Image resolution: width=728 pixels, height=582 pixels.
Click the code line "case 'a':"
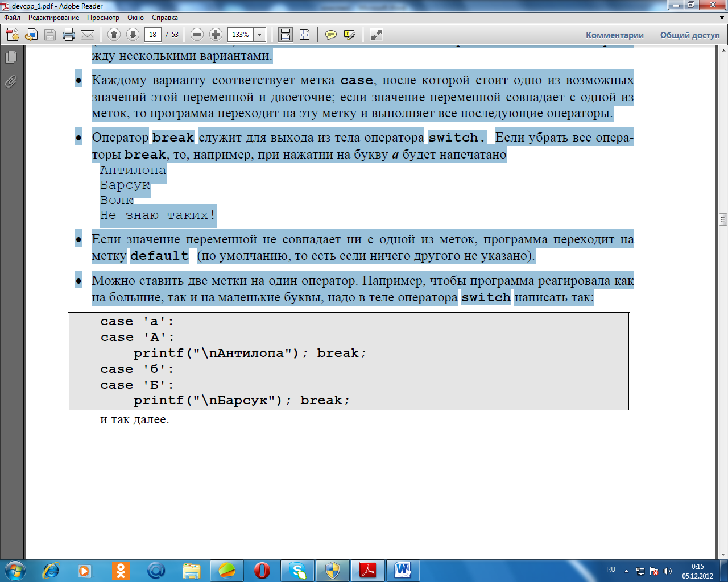tap(138, 321)
